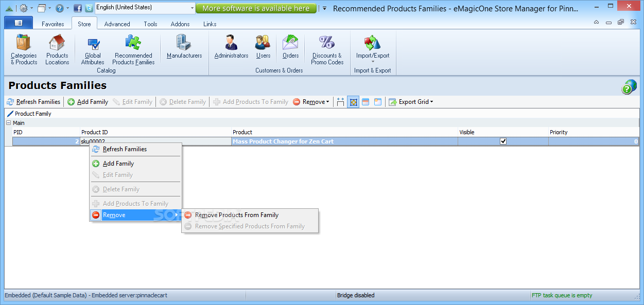The image size is (644, 305).
Task: Choose Refresh Families in context menu
Action: [135, 149]
